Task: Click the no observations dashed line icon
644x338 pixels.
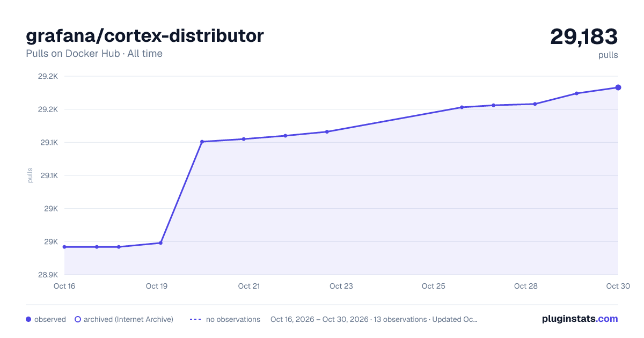Action: coord(195,319)
